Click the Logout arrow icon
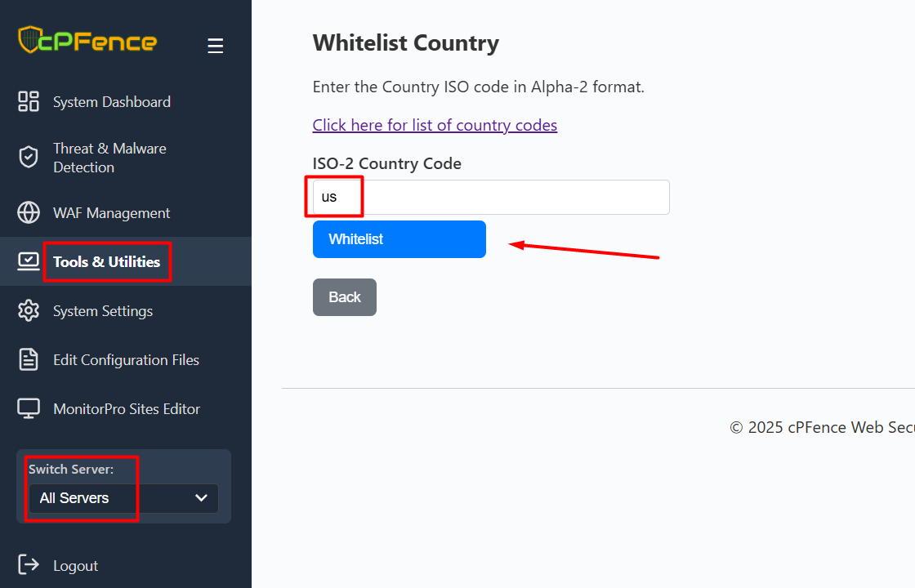The image size is (915, 588). click(x=29, y=565)
